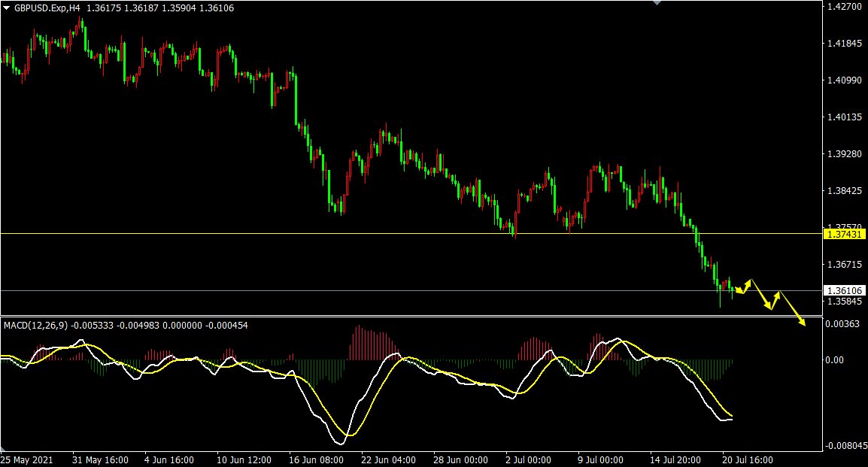Click the 2 Jul 00:00 time label

coord(529,459)
